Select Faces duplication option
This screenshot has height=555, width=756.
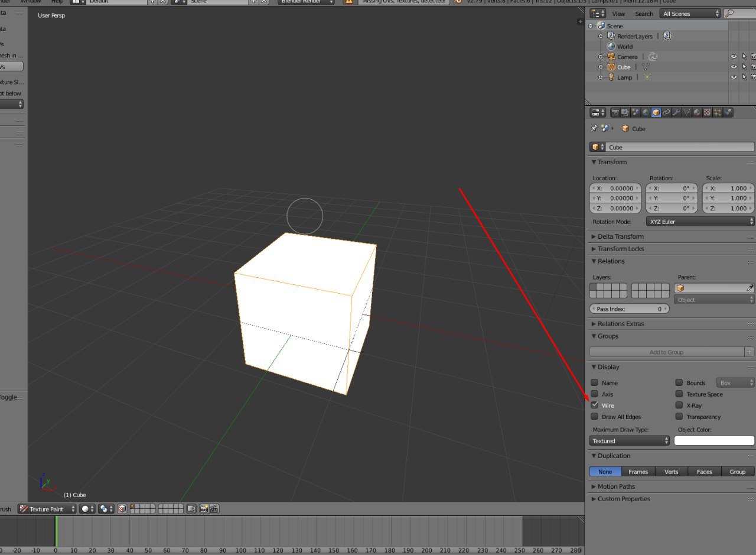pyautogui.click(x=705, y=472)
